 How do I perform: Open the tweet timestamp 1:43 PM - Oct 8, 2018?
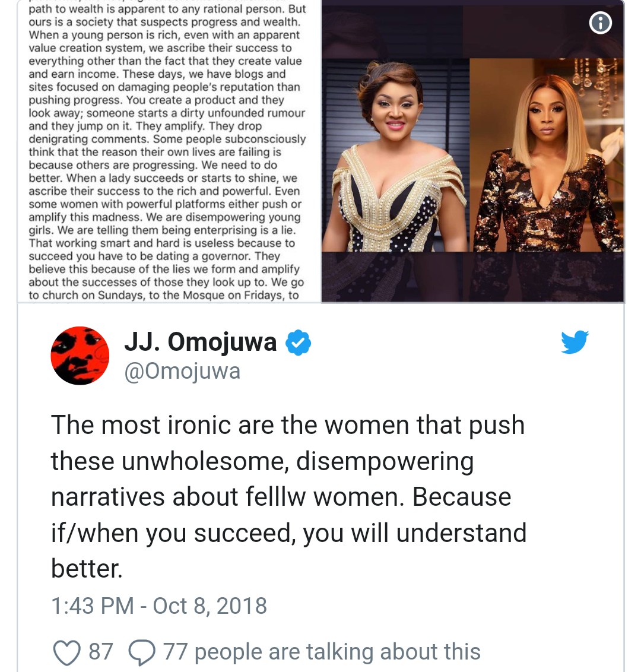tap(159, 606)
